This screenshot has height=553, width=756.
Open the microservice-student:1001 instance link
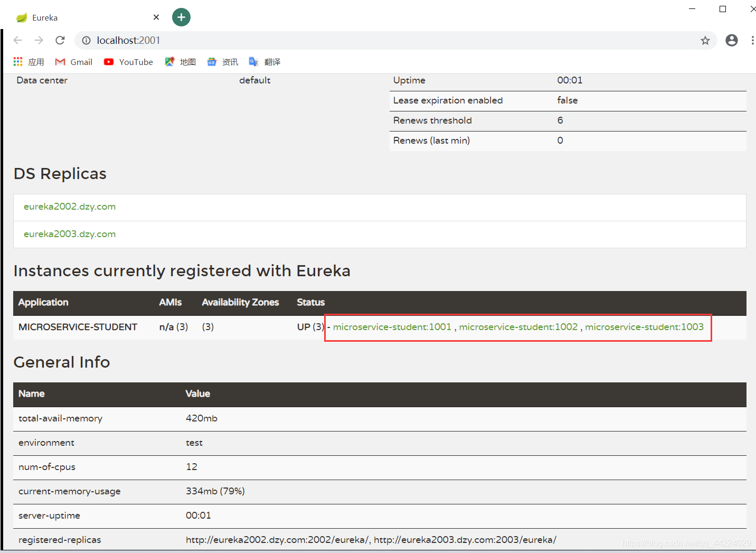tap(392, 327)
